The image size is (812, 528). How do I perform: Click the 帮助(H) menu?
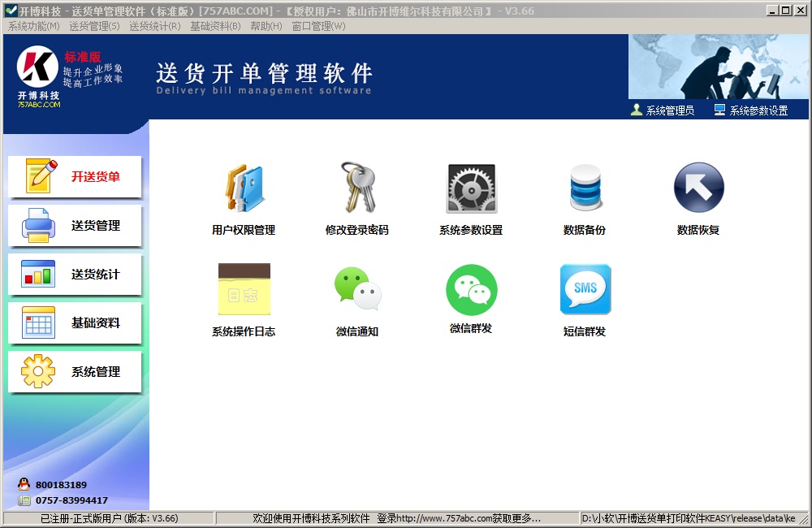[266, 26]
